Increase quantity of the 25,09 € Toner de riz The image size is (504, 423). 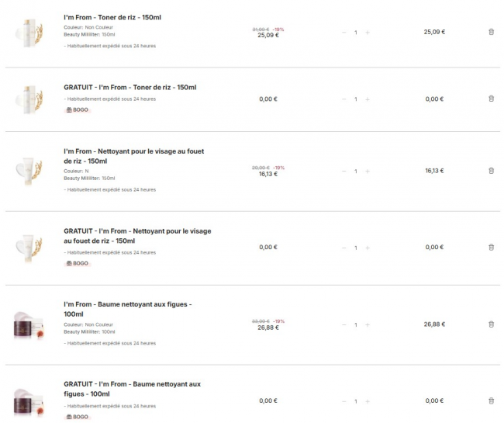[368, 33]
